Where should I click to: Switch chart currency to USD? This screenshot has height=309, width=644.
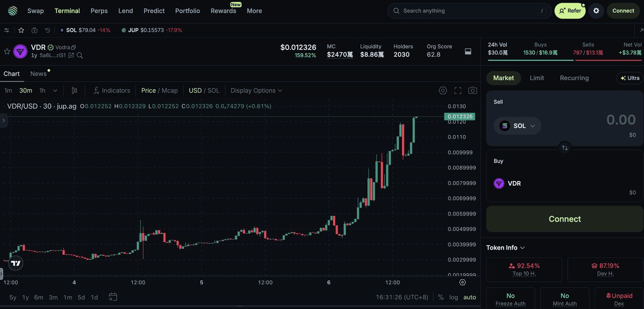point(195,91)
